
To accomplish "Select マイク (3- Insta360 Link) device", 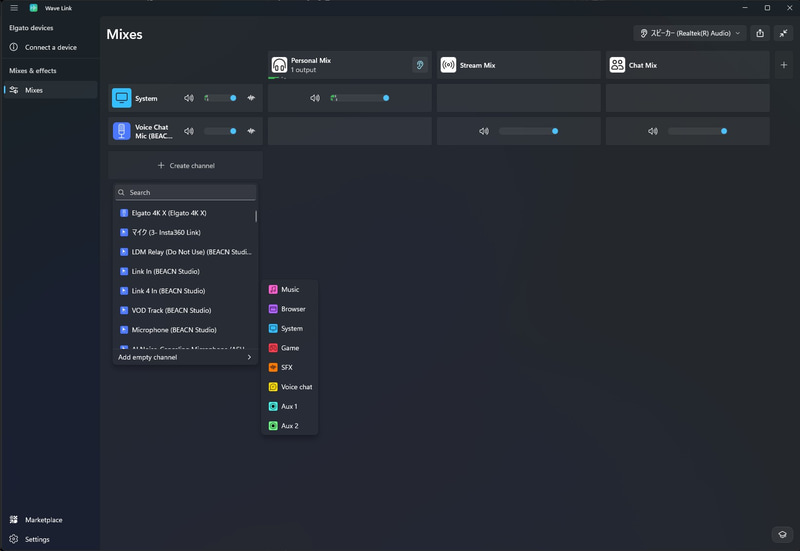I will [x=185, y=232].
